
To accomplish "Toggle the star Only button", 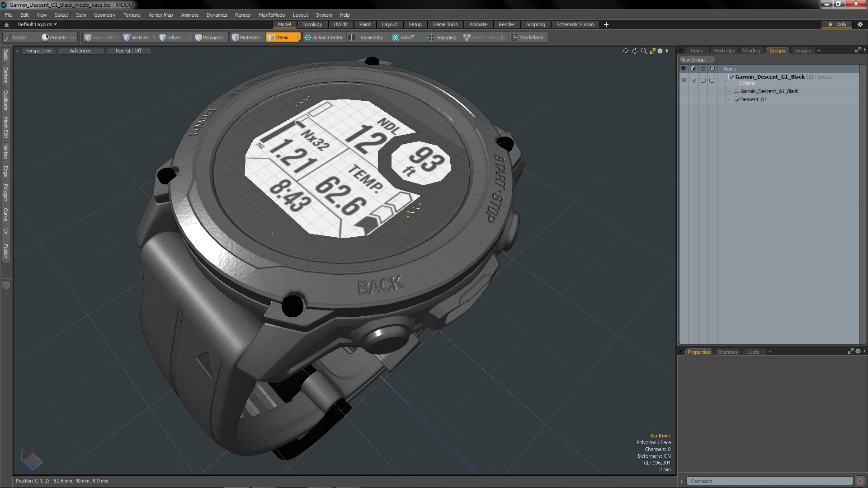I will (837, 24).
